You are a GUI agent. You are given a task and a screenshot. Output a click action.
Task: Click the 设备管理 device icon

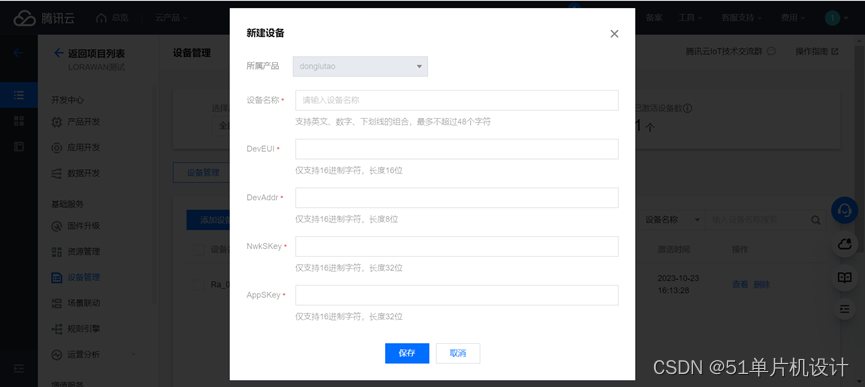pos(56,277)
